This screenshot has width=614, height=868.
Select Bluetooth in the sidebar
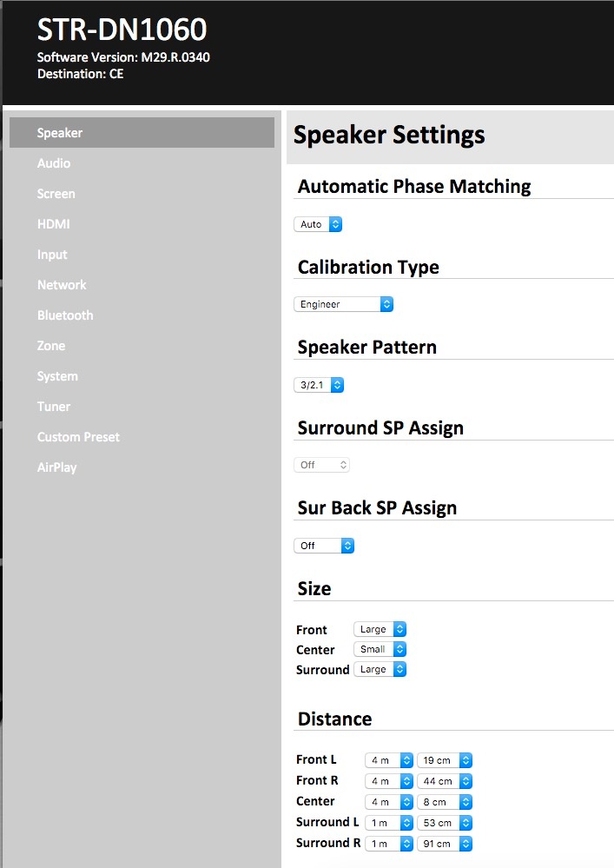65,315
